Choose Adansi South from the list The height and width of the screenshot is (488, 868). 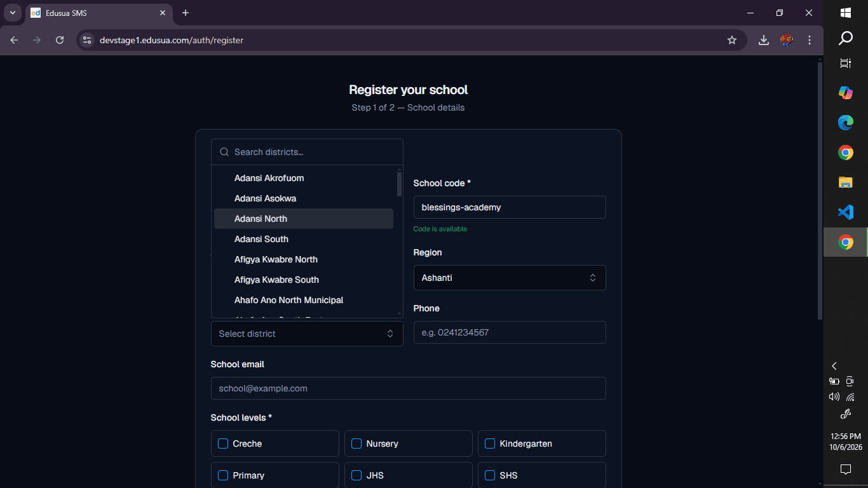304,239
